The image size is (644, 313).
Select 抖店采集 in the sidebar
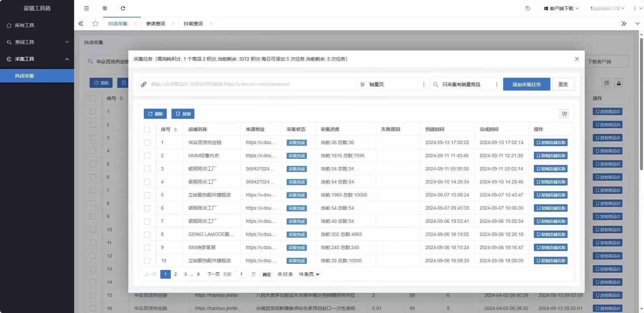click(37, 76)
